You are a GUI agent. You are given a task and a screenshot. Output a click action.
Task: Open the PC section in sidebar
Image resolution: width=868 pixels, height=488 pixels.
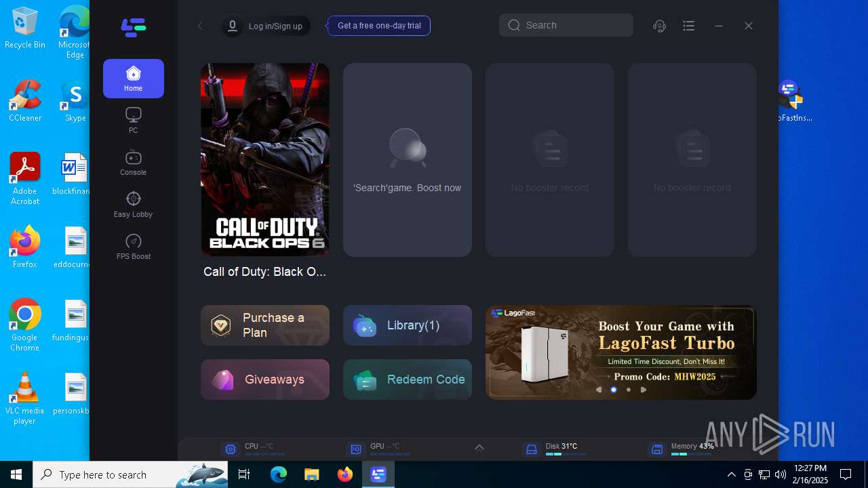(134, 121)
